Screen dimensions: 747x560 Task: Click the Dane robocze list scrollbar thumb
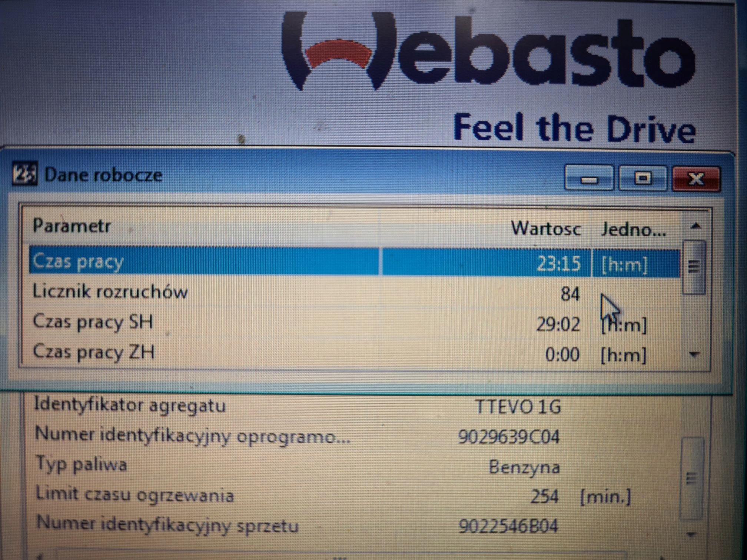click(x=694, y=267)
